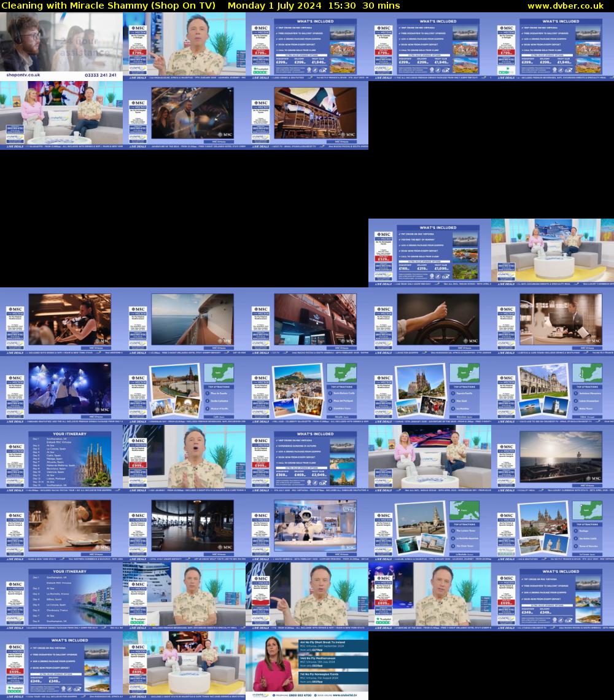Open thumbnail of ship atrium interior
Screen dimensions: 614x700
(x=307, y=115)
